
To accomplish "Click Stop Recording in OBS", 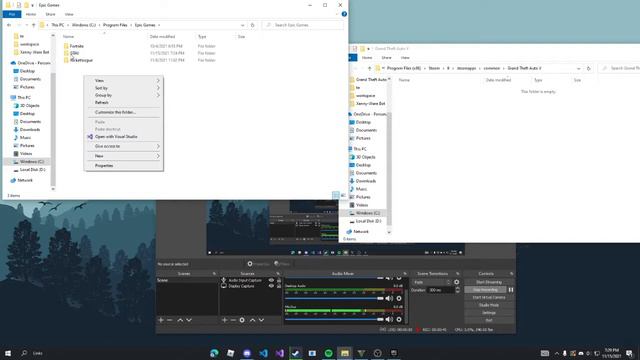I will point(485,290).
